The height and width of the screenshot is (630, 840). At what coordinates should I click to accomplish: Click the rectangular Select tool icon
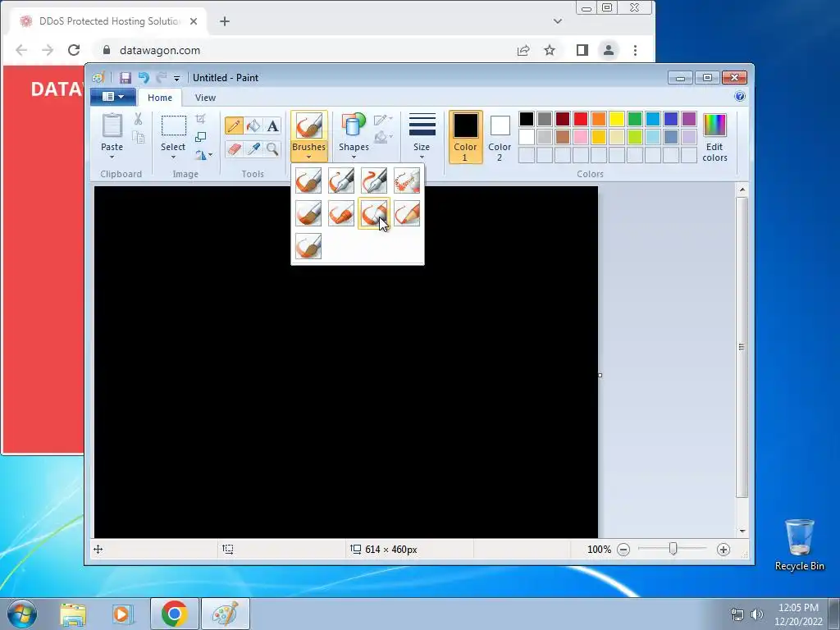tap(174, 126)
